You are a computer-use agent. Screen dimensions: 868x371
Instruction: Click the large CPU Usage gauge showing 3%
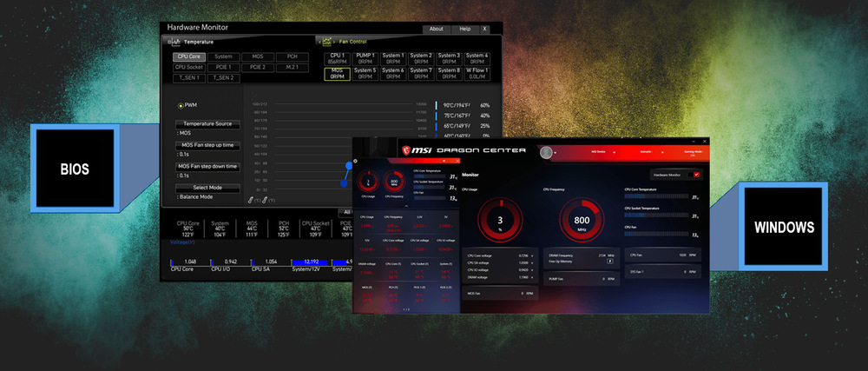pyautogui.click(x=500, y=221)
